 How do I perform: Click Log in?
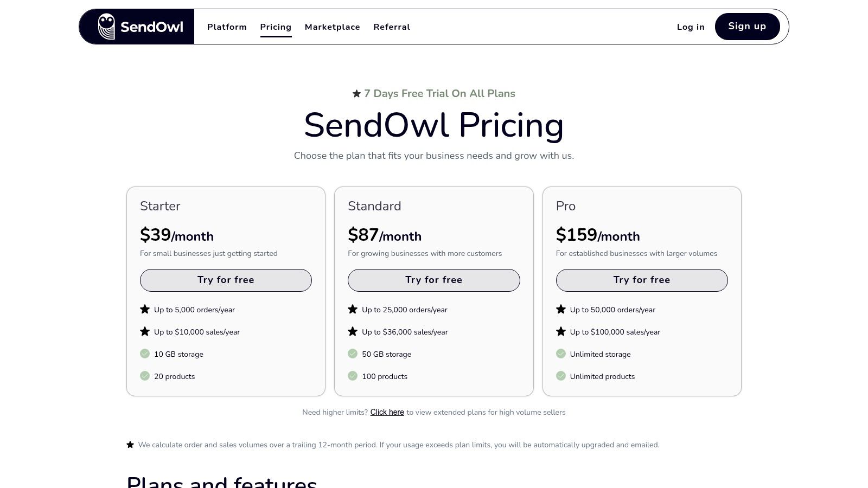click(690, 27)
